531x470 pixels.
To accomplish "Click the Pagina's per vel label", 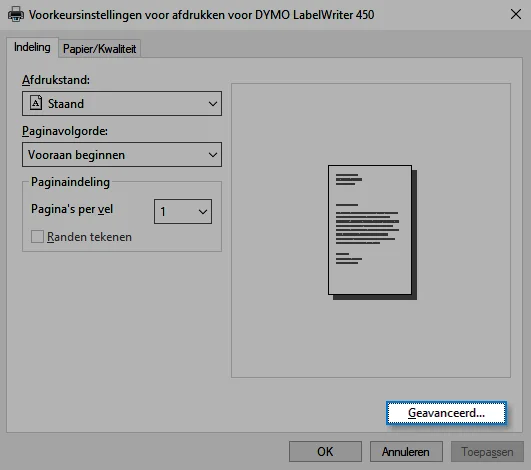I will (x=72, y=209).
